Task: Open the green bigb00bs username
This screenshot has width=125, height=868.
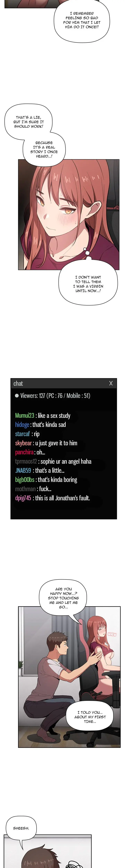Action: coord(25,479)
